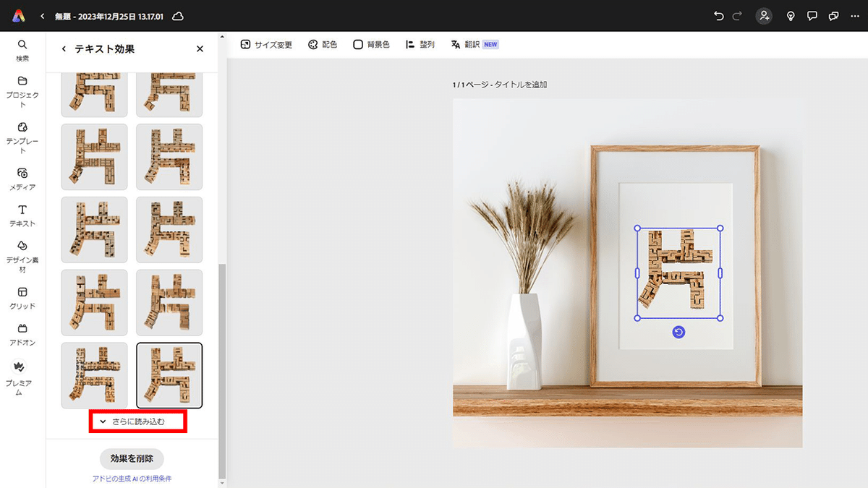Click bottom-left corner handle of selection
This screenshot has height=488, width=868.
pos(637,318)
